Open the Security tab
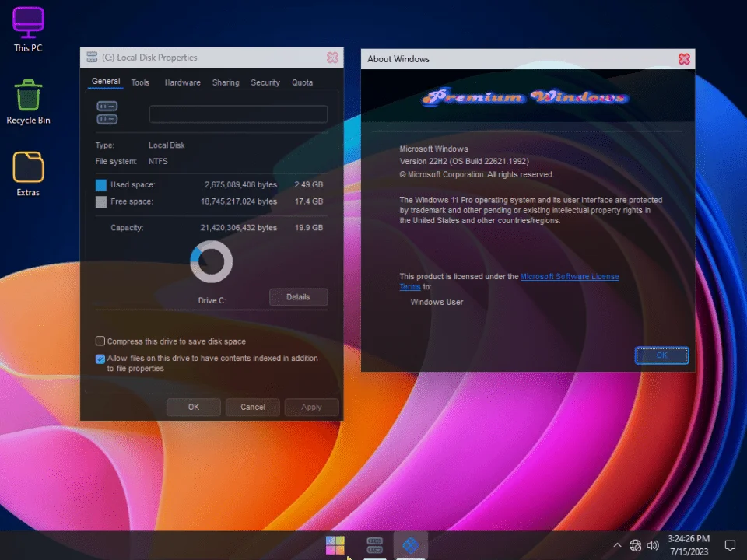Screen dimensions: 747x560 (265, 82)
